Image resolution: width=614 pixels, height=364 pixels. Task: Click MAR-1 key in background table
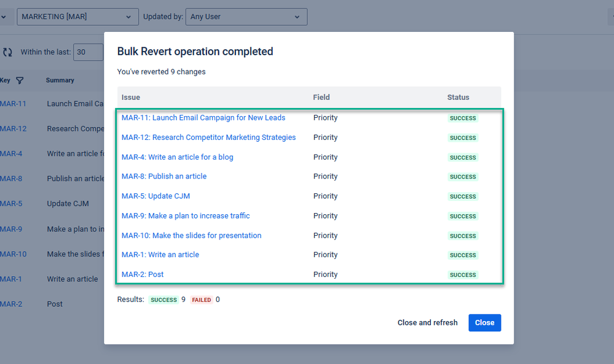tap(11, 279)
